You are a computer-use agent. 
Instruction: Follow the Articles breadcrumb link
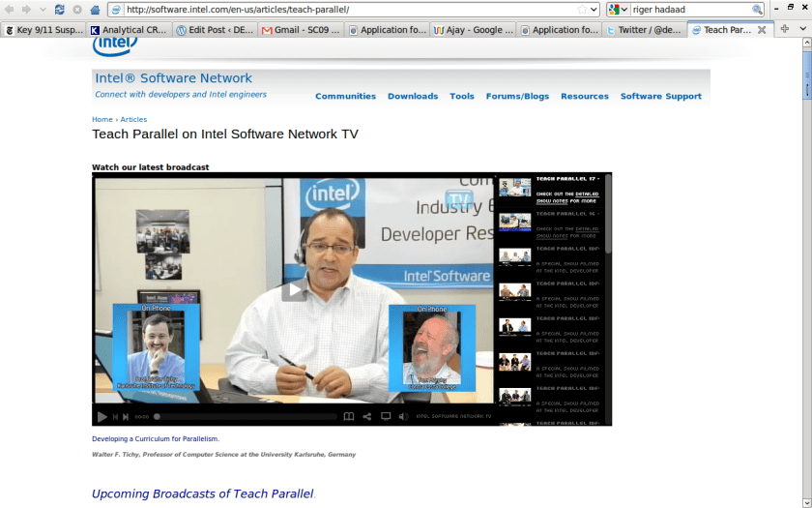point(133,119)
